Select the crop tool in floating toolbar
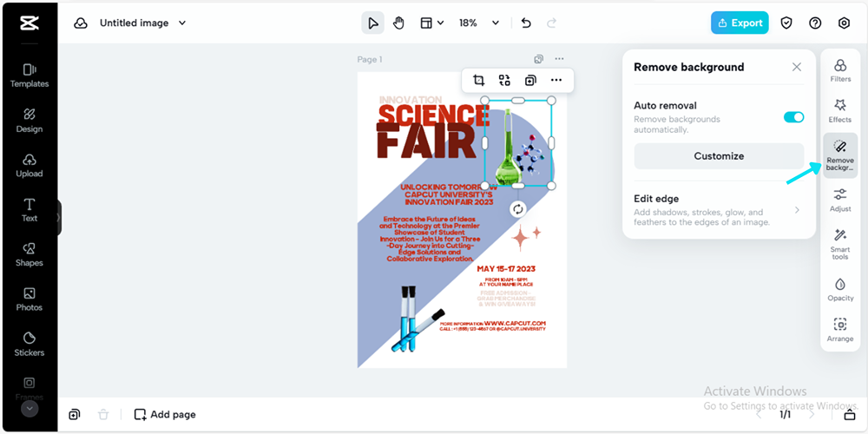This screenshot has width=868, height=434. pos(479,81)
